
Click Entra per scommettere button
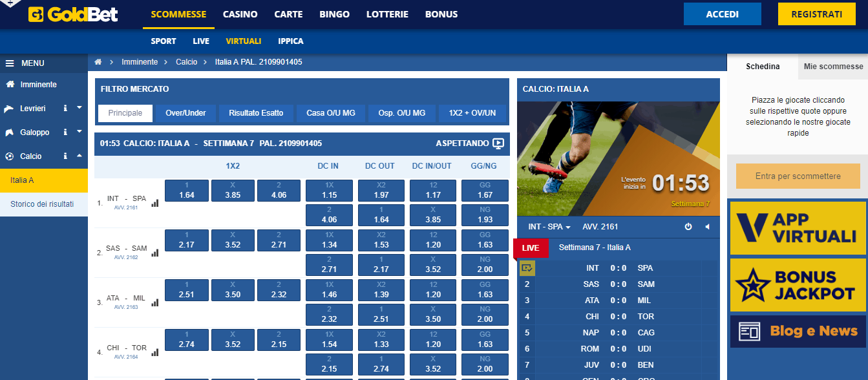pos(798,176)
